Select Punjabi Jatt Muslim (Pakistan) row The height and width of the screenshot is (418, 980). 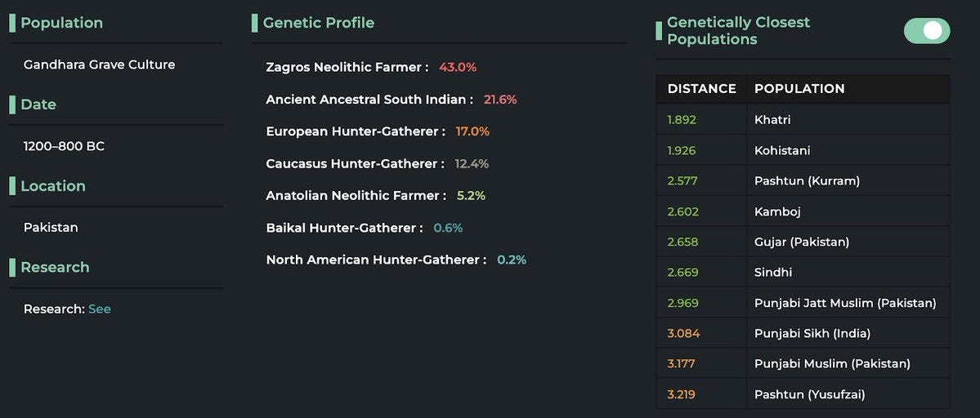tap(803, 303)
